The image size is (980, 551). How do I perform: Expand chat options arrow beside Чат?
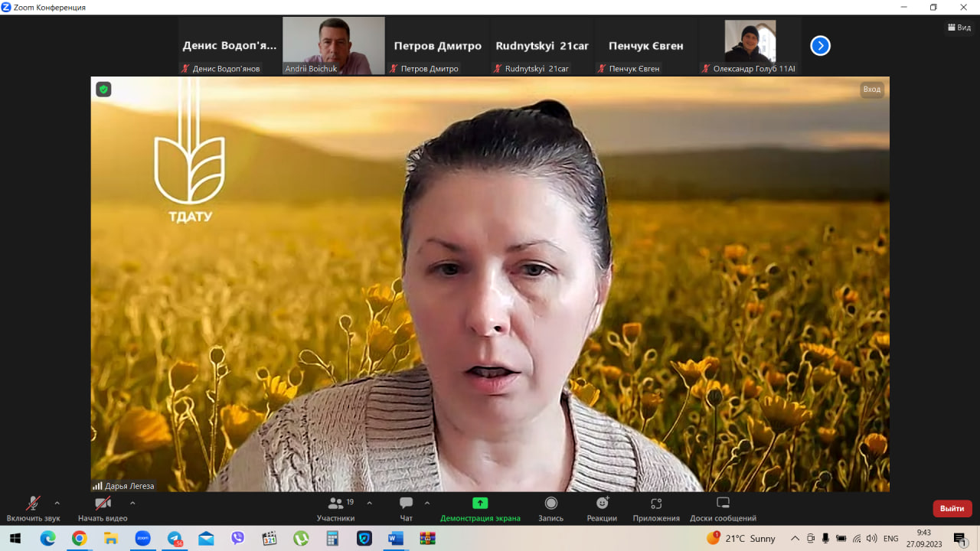pyautogui.click(x=427, y=503)
